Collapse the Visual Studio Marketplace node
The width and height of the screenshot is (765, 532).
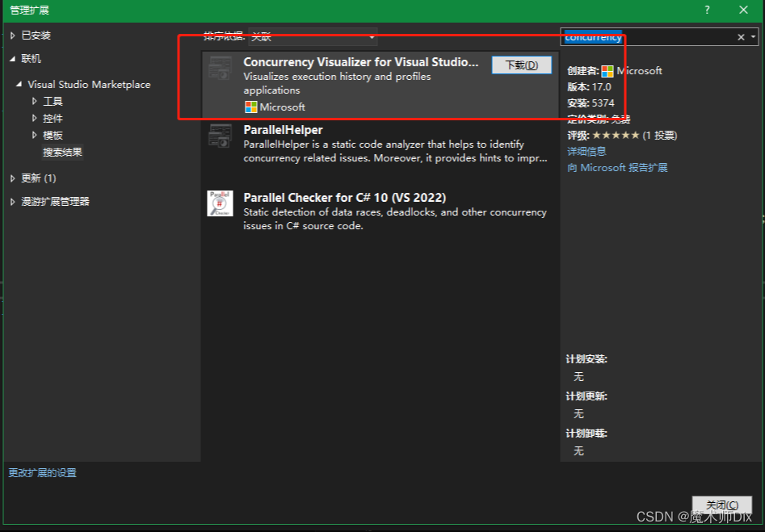pos(19,84)
